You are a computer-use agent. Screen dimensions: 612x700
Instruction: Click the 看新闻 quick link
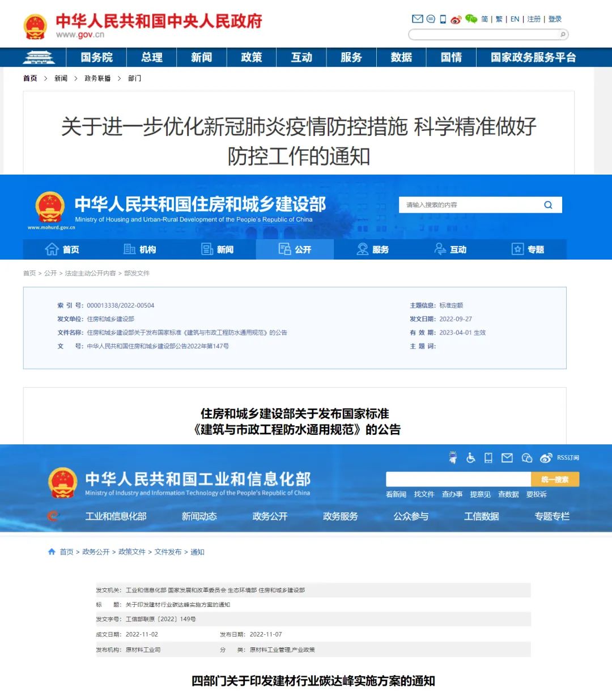(x=396, y=494)
